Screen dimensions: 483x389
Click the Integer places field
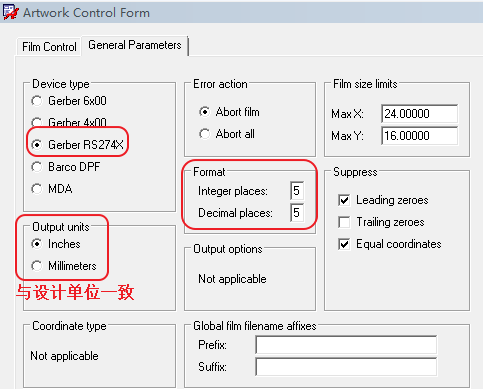297,191
